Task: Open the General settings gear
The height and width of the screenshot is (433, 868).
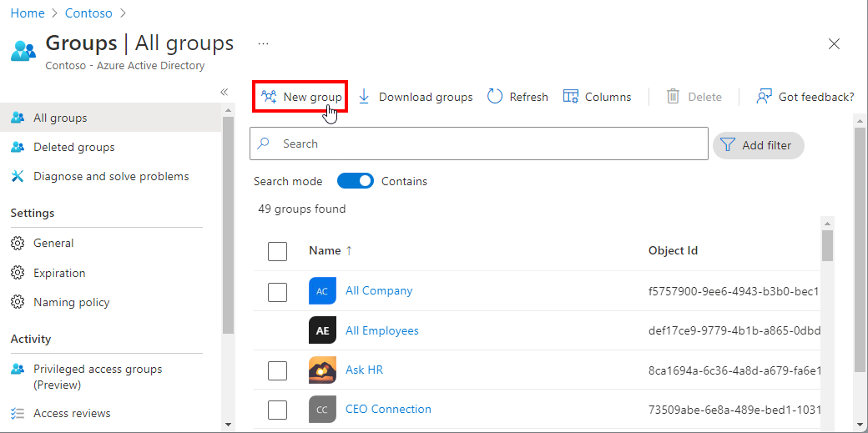Action: click(x=18, y=243)
